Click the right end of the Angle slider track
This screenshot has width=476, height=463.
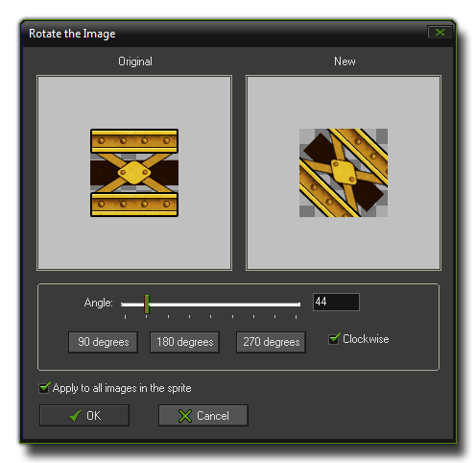pos(298,305)
